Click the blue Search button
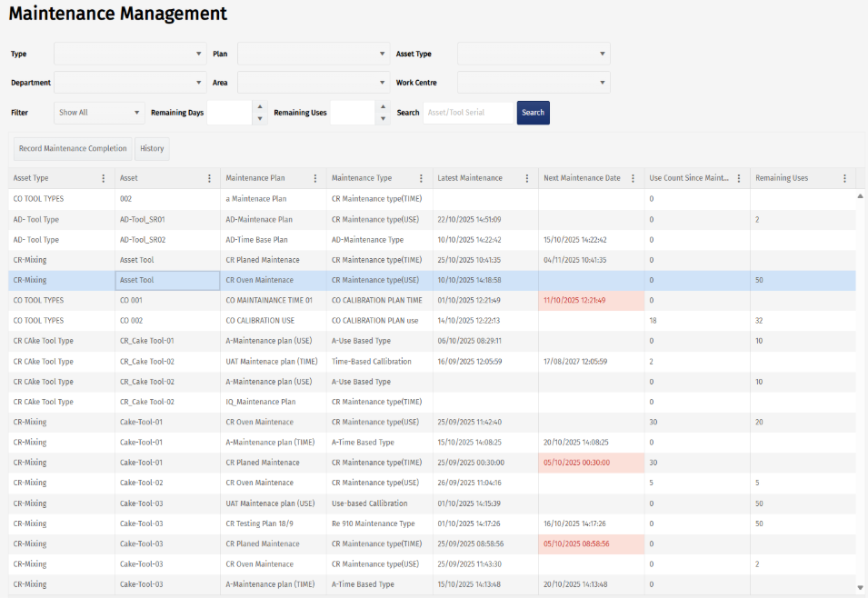Screen dimensions: 868x598 (534, 113)
